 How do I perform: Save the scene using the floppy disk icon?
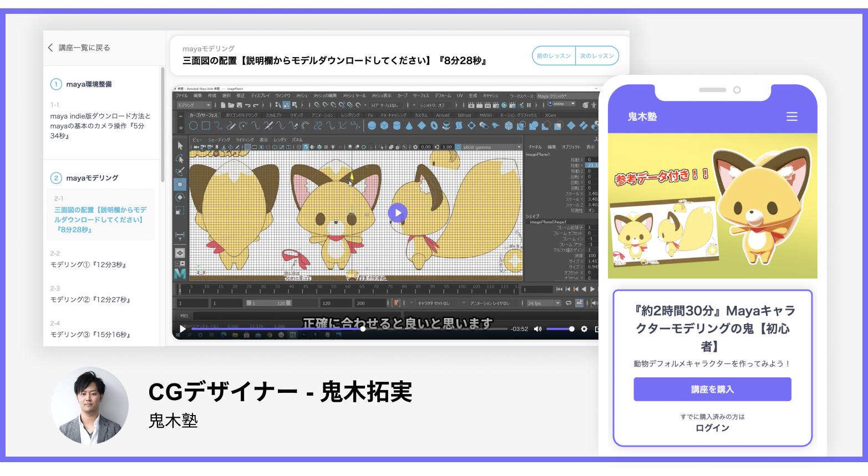point(240,105)
